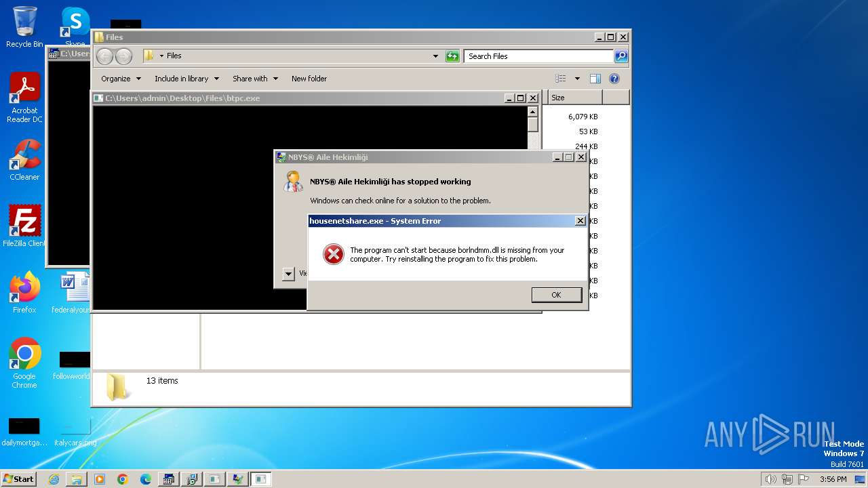Launch CCleaner from the desktop

pos(24,160)
